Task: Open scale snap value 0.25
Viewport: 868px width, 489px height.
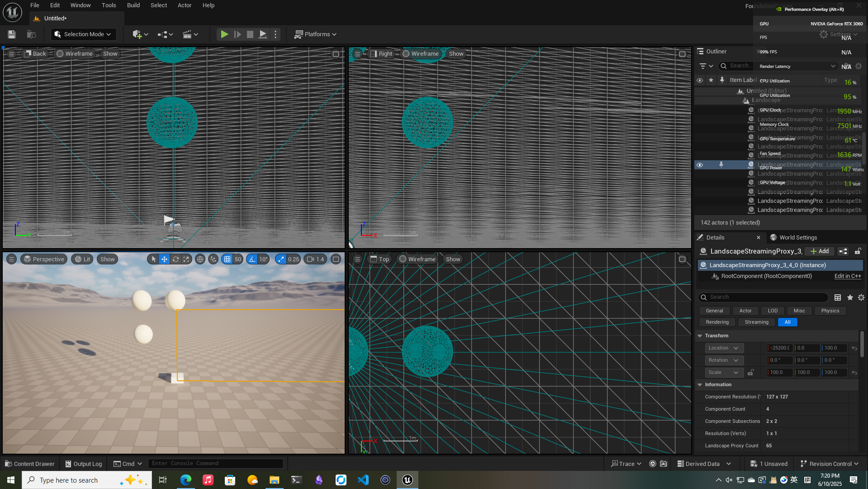Action: click(x=294, y=259)
